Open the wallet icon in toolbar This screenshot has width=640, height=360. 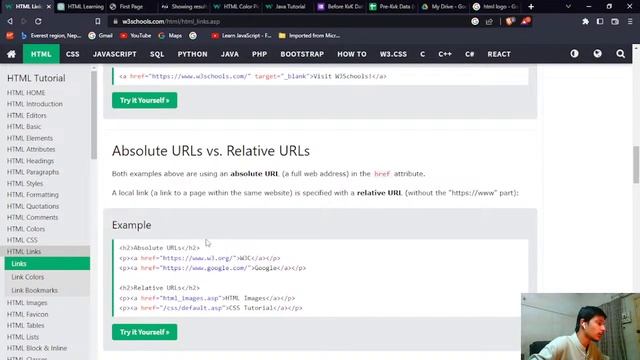615,21
